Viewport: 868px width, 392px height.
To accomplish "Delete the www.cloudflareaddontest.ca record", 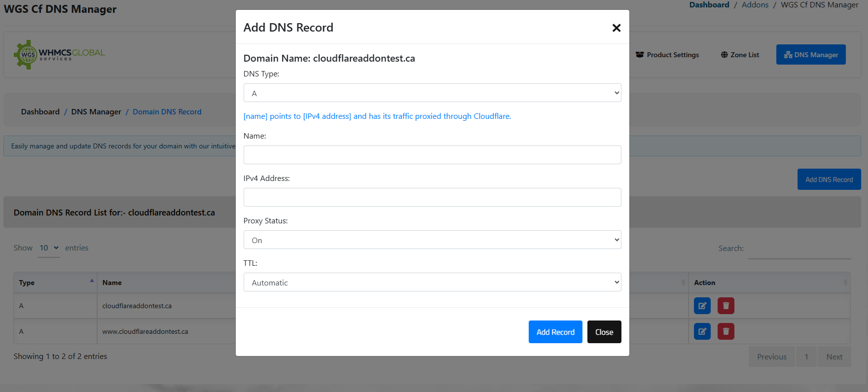I will click(725, 331).
